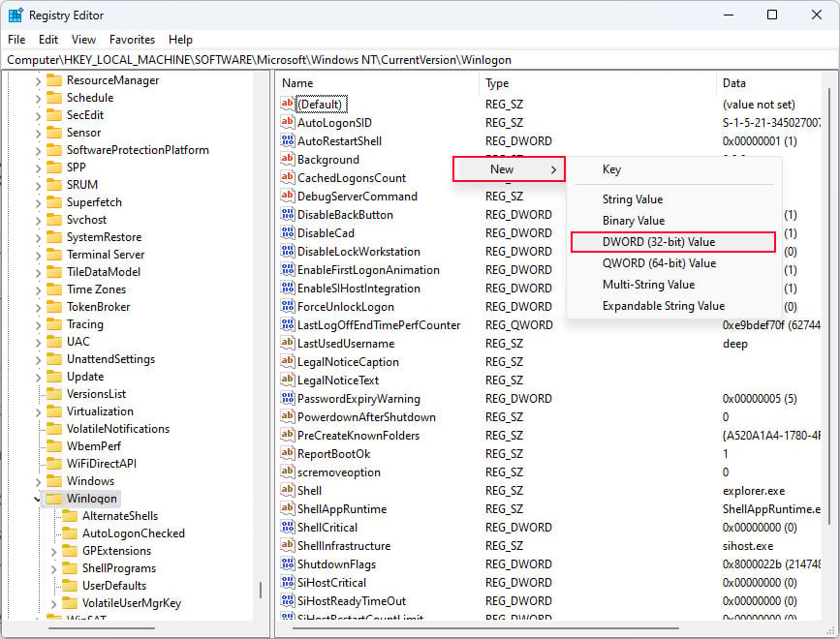The height and width of the screenshot is (639, 840).
Task: Collapse the Winlogon tree node
Action: click(36, 498)
